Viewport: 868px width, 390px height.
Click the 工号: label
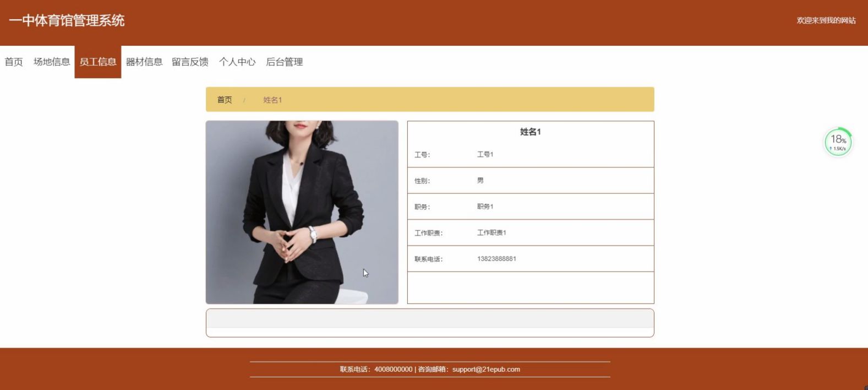coord(422,155)
